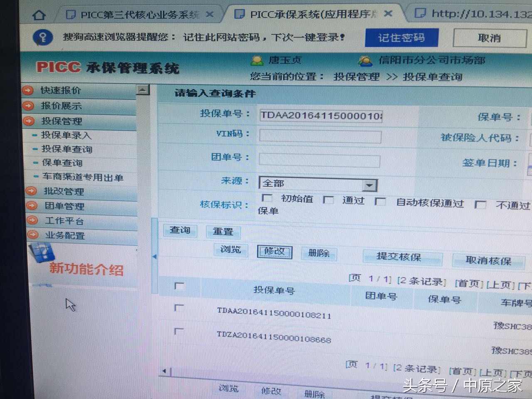Expand the 投保管理 navigation group
The width and height of the screenshot is (532, 399).
coord(27,121)
